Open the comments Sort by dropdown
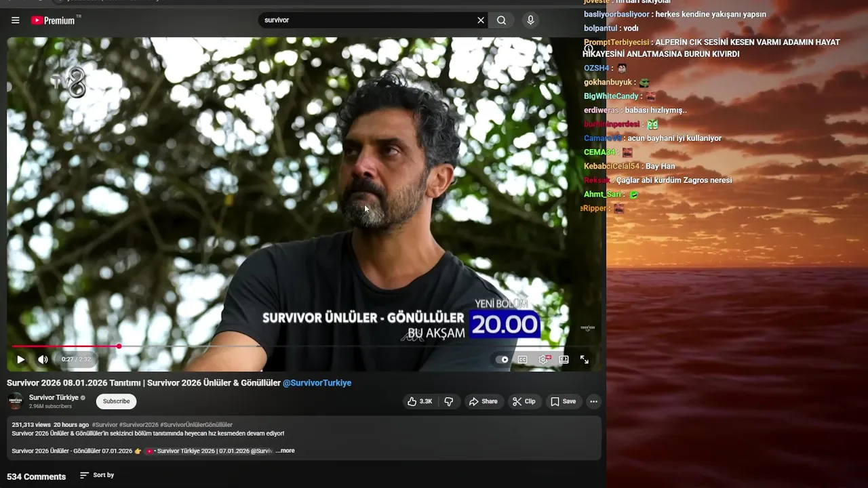Viewport: 868px width, 488px height. [x=97, y=475]
